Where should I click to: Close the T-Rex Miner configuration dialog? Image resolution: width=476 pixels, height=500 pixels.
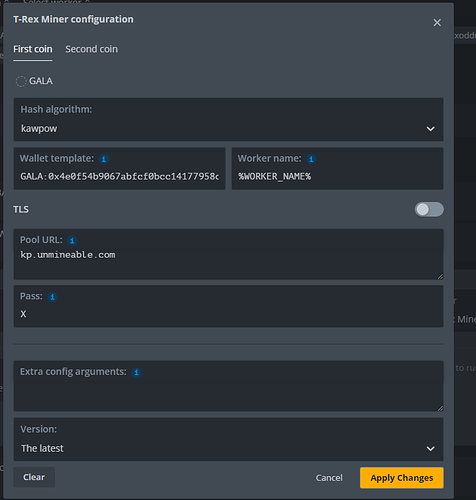coord(437,23)
